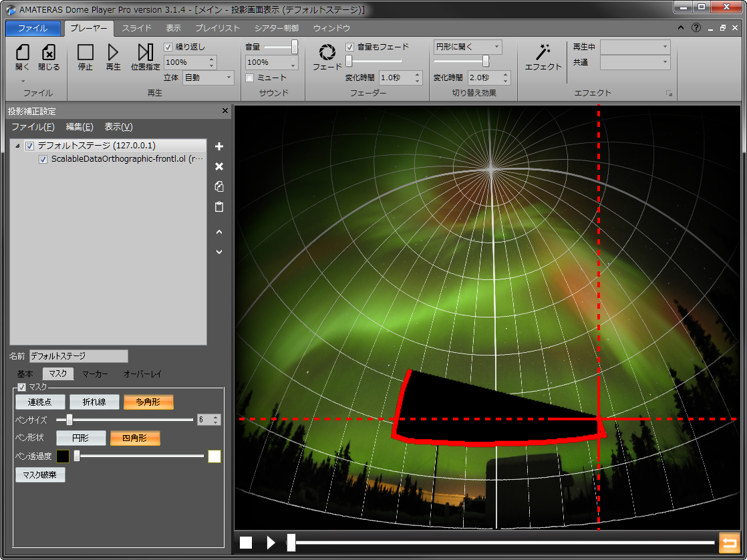Trigger the フェード aperture icon

[x=327, y=57]
